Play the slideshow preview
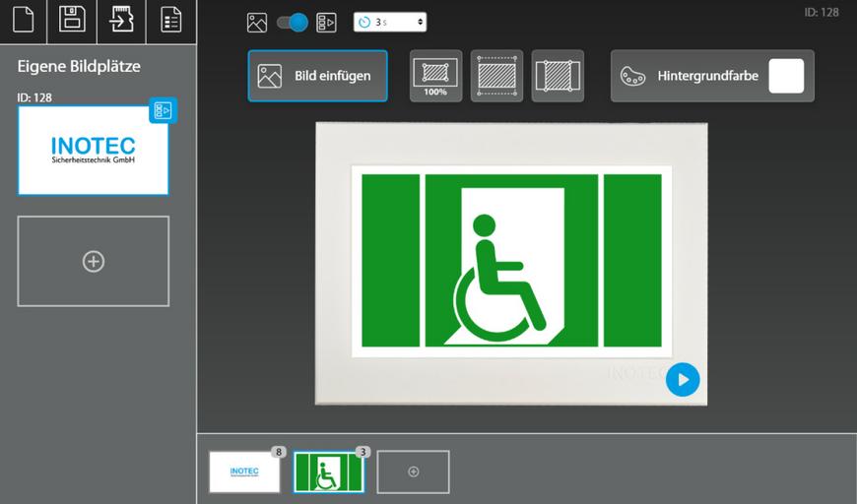This screenshot has width=857, height=504. point(683,380)
